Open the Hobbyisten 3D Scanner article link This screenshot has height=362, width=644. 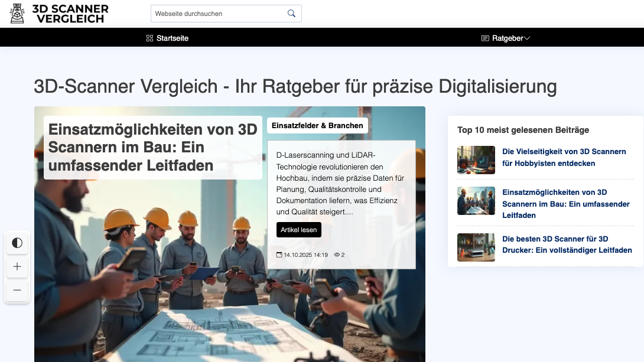pos(564,157)
